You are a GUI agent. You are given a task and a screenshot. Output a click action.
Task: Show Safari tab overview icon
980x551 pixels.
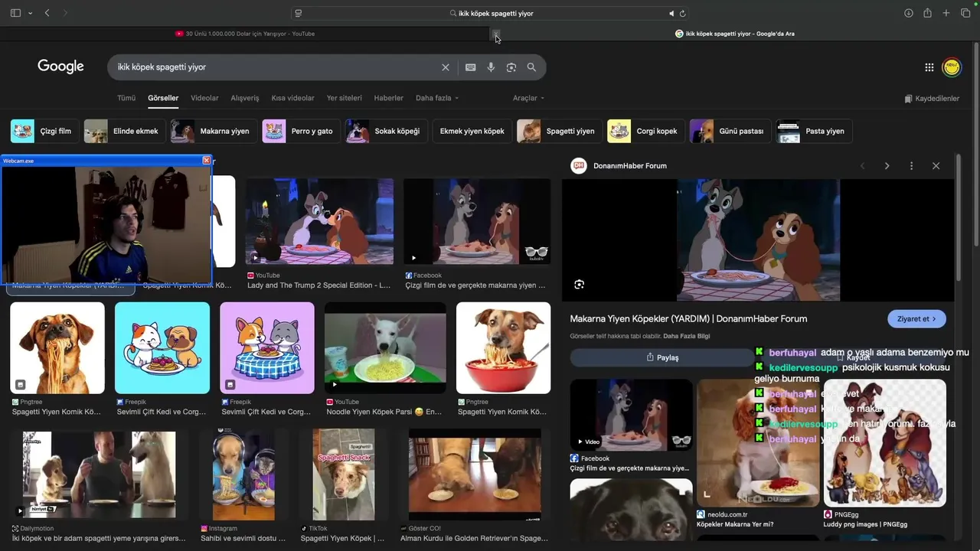click(x=965, y=13)
